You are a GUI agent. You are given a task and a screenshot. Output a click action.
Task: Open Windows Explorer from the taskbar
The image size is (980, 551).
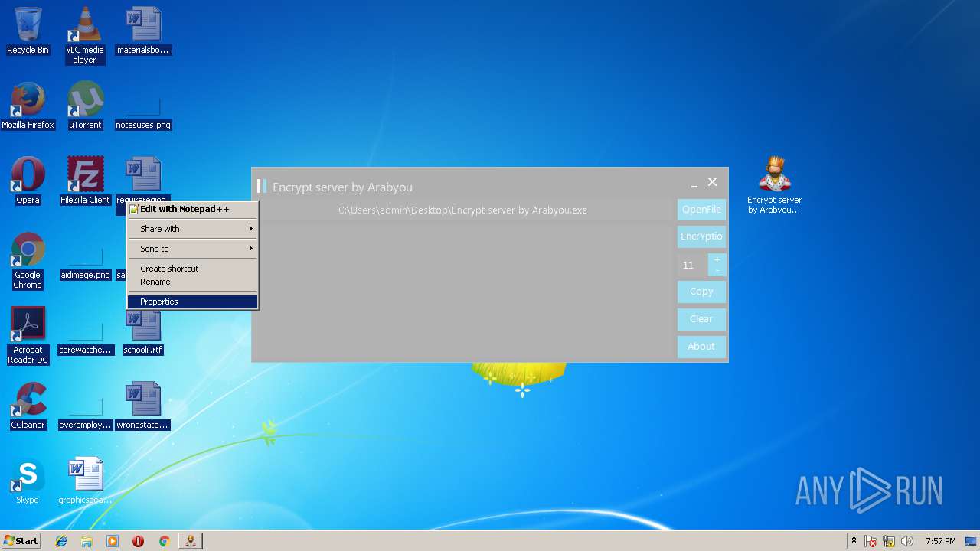(87, 541)
